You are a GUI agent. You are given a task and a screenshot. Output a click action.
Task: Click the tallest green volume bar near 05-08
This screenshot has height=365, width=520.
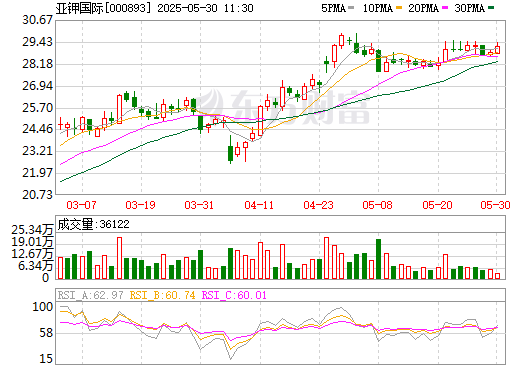point(378,259)
